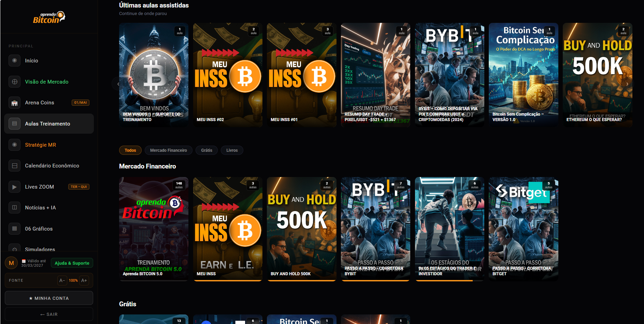
Task: Advance the recent lessons carousel right arrow
Action: click(x=627, y=84)
